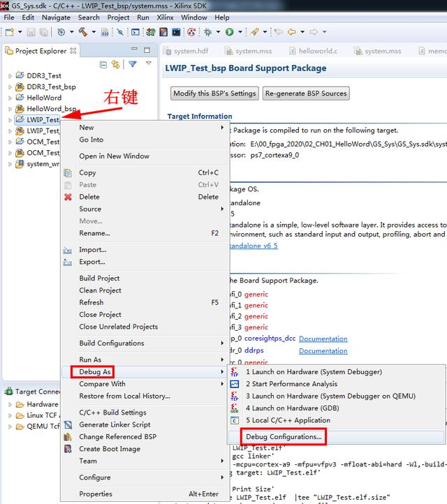
Task: Expand the Hardware folder in Target Connections
Action: tap(10, 405)
